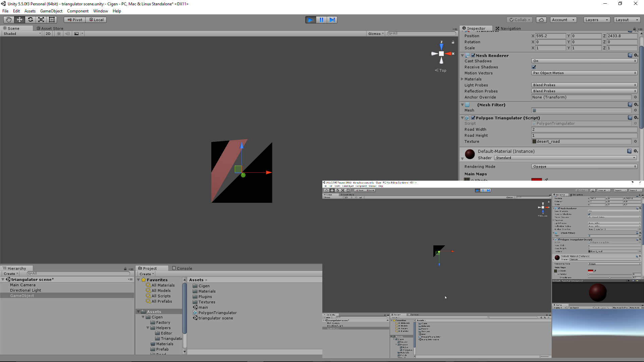
Task: Open Cast Shadows dropdown
Action: [584, 61]
